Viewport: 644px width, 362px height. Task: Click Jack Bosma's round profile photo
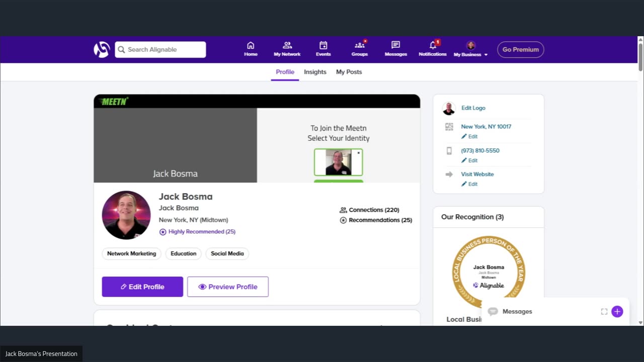point(126,215)
